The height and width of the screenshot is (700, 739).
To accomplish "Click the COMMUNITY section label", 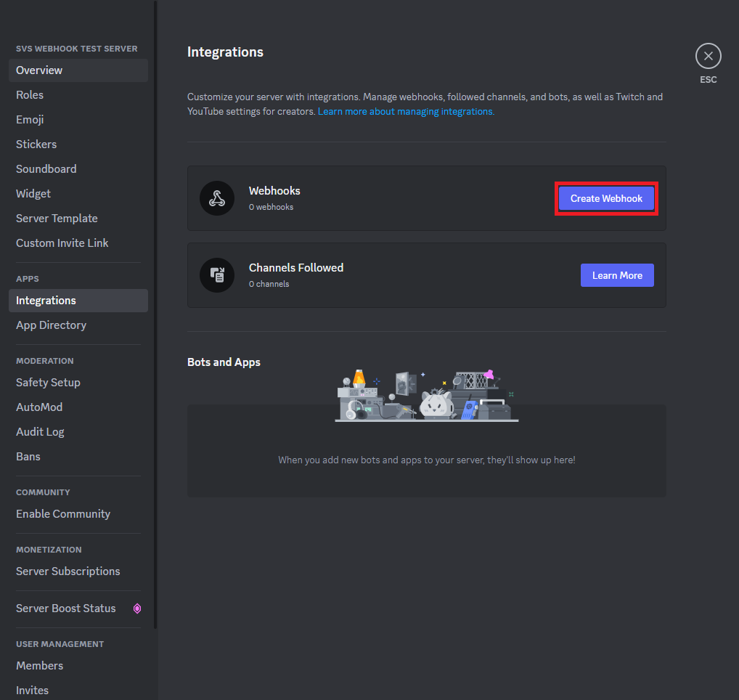I will coord(43,492).
